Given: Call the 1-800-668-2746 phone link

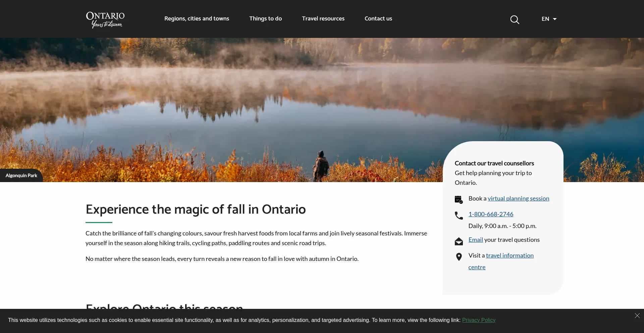Looking at the screenshot, I should click(491, 214).
